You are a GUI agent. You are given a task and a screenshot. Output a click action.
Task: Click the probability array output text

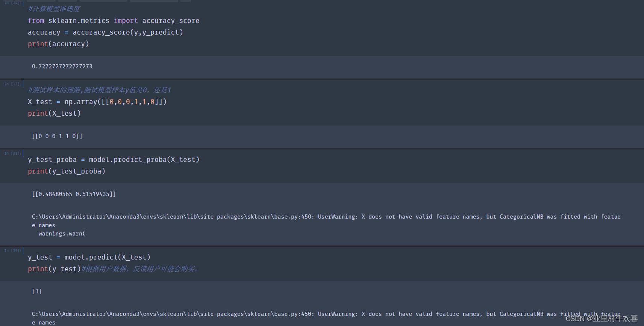pyautogui.click(x=74, y=194)
